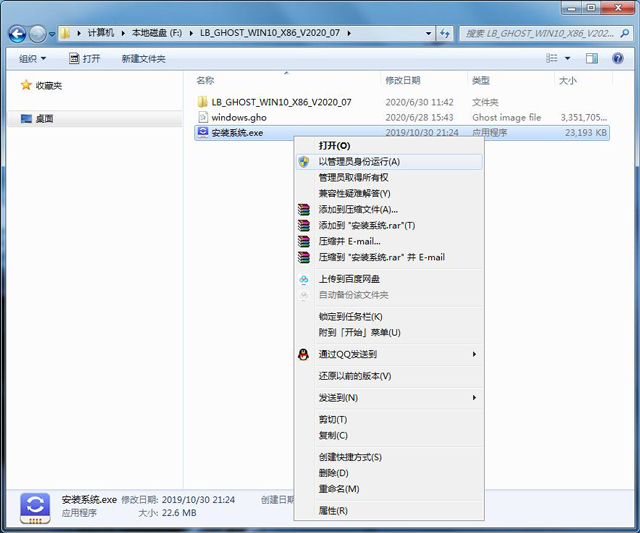Toggle the preview pane icon

click(x=591, y=58)
